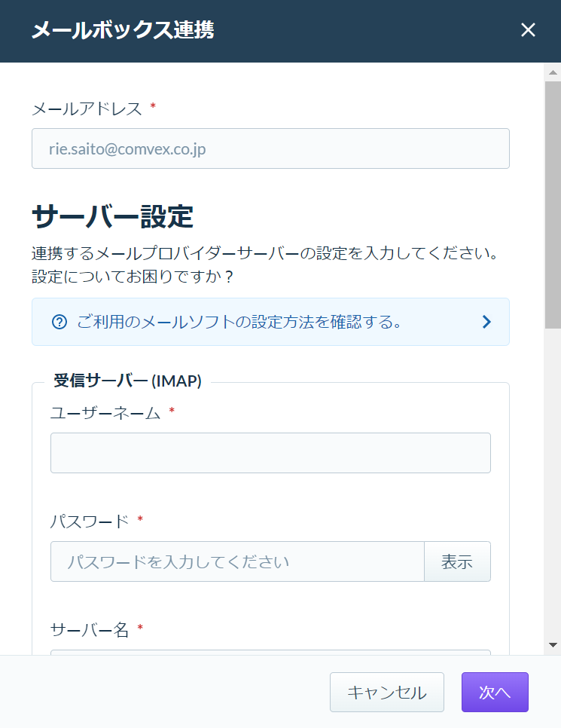Image resolution: width=561 pixels, height=728 pixels.
Task: Focus the パスワード input field
Action: click(238, 561)
